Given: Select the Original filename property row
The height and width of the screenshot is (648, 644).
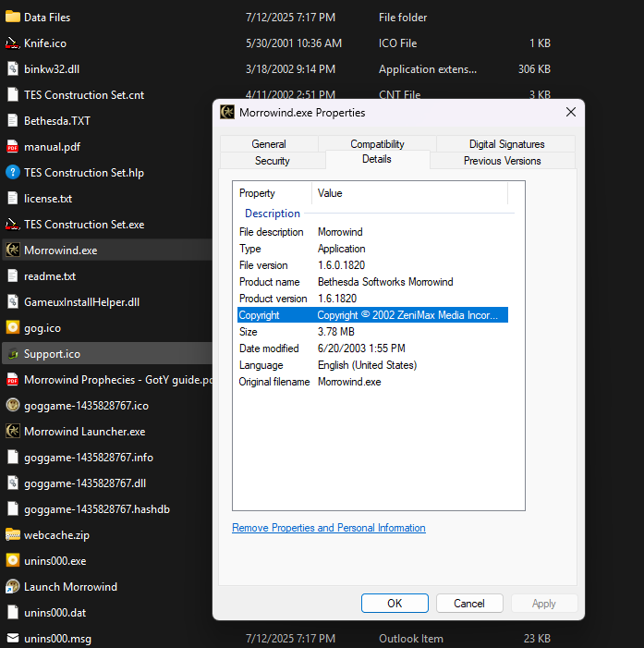Looking at the screenshot, I should [372, 382].
